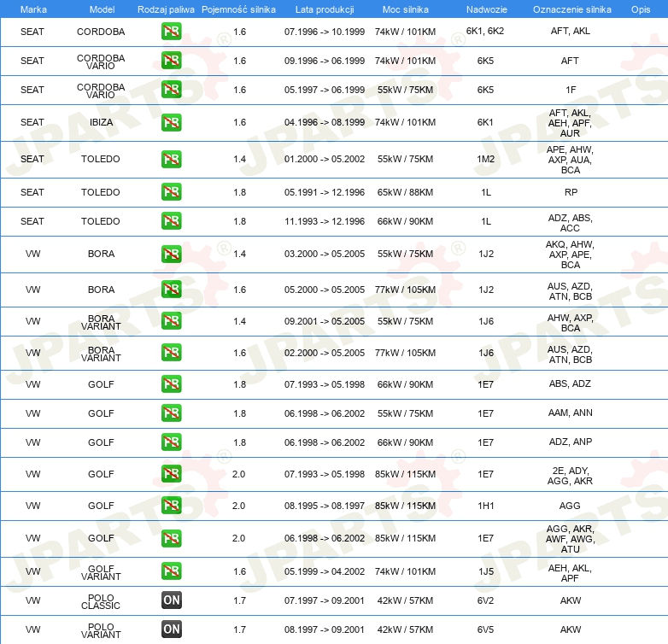Click the petrol icon in CORDOBA VARIO 74kW row
Screen dimensions: 668x644
point(171,60)
